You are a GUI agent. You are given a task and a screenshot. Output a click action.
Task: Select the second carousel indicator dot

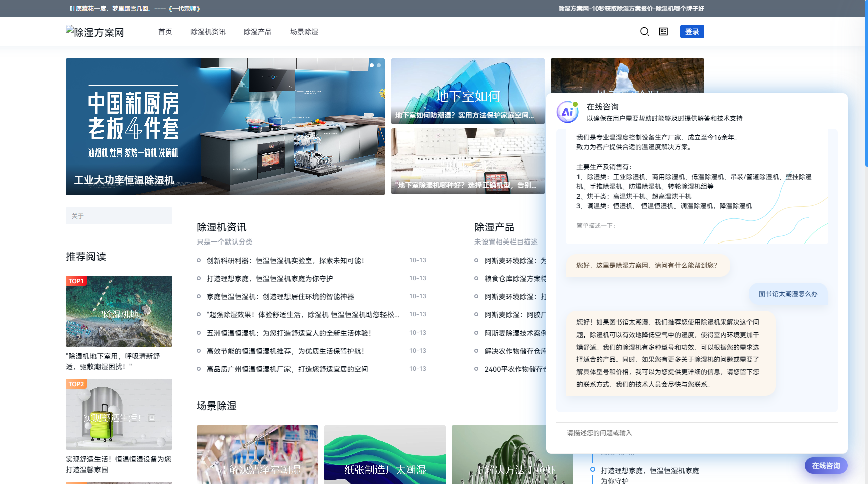pos(379,65)
